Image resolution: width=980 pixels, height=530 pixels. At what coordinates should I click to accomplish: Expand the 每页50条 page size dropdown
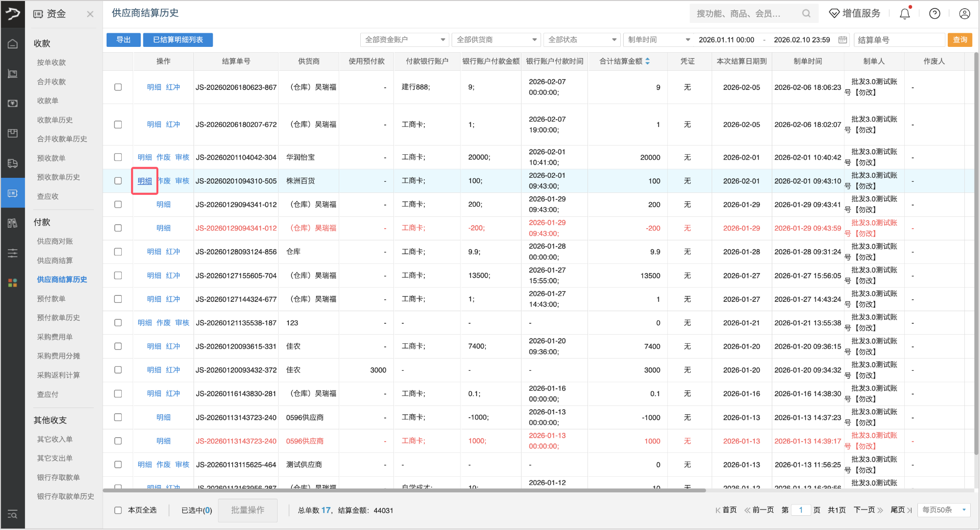(944, 510)
